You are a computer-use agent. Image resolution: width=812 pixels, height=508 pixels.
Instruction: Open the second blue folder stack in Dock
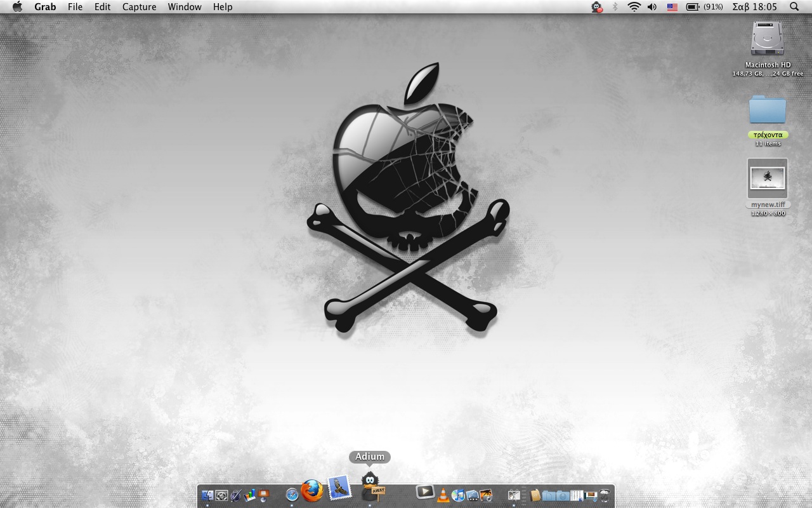(563, 495)
